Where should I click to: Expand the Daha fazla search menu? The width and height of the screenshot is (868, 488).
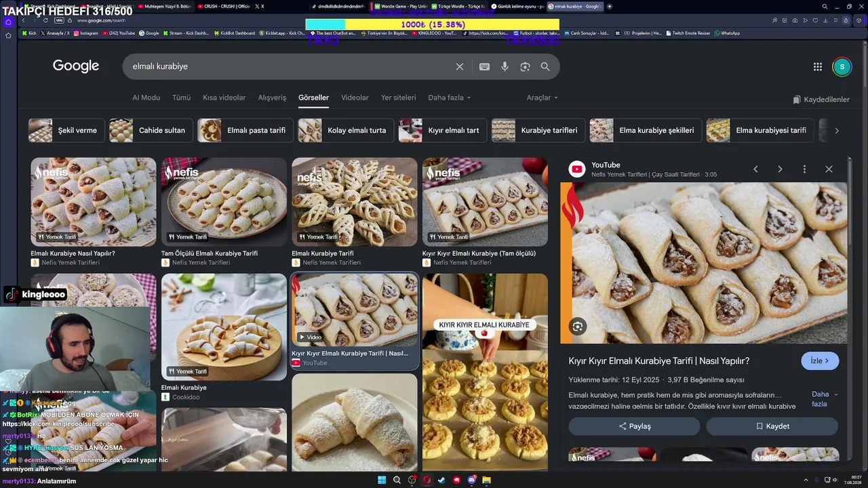tap(449, 98)
